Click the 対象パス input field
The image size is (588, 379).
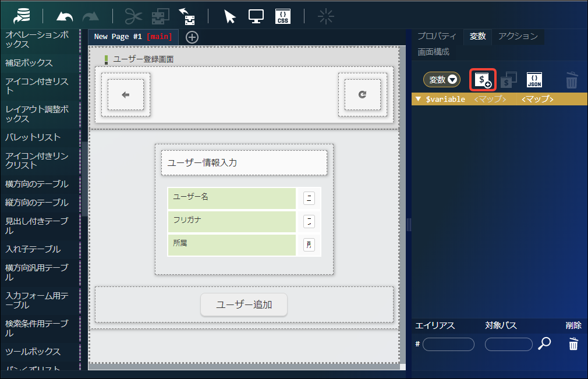[508, 344]
